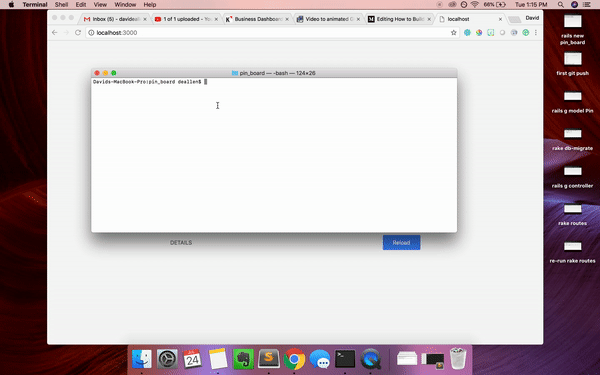Select the 'rails g model Pin' desktop file
This screenshot has width=600, height=375.
point(572,101)
